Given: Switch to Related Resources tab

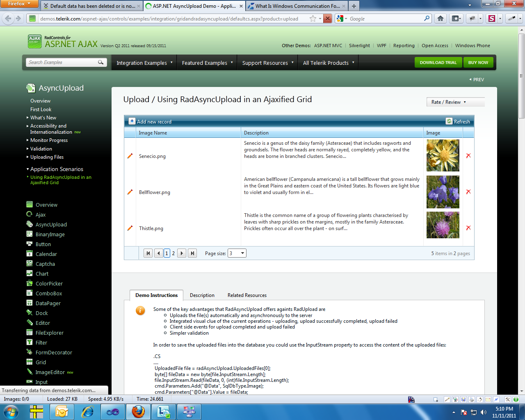Looking at the screenshot, I should (x=247, y=295).
